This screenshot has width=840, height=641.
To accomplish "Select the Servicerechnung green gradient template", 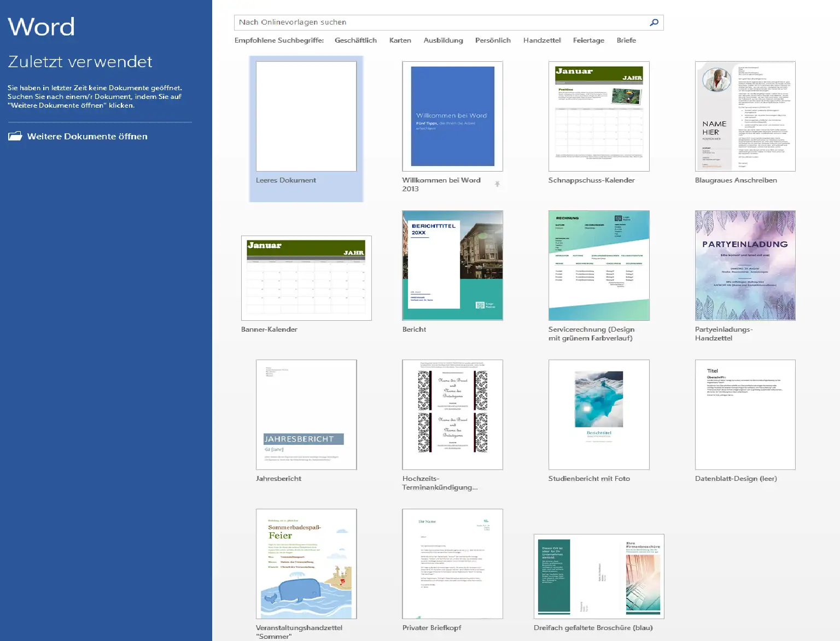I will tap(599, 266).
